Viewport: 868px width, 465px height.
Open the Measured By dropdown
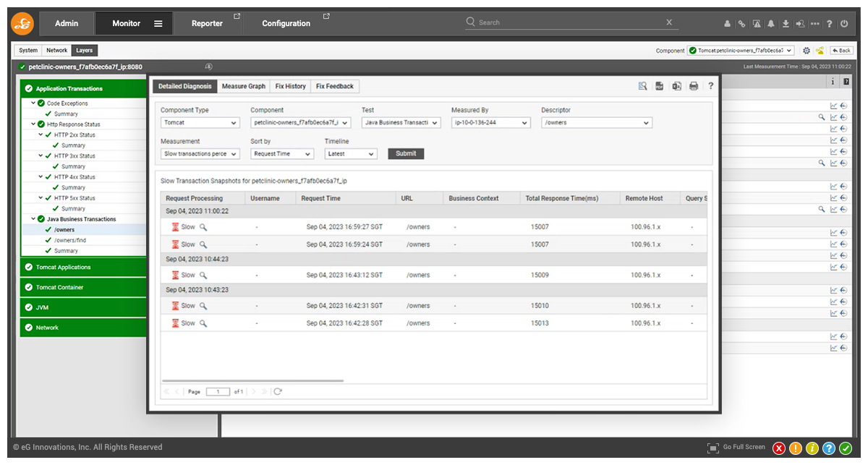tap(491, 123)
